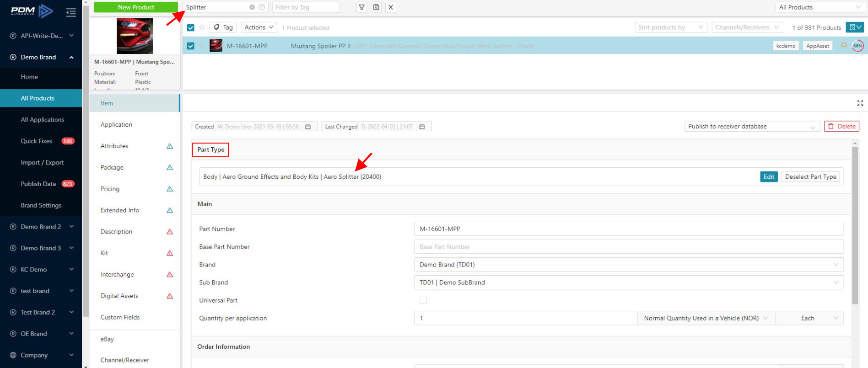
Task: Open the filter funnel icon
Action: point(362,7)
